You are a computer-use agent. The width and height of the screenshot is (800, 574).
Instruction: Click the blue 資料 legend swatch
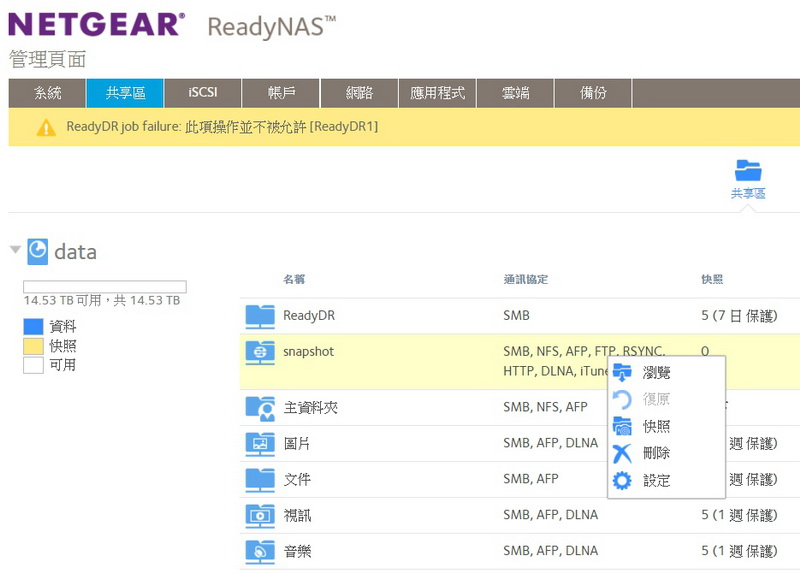click(x=33, y=327)
